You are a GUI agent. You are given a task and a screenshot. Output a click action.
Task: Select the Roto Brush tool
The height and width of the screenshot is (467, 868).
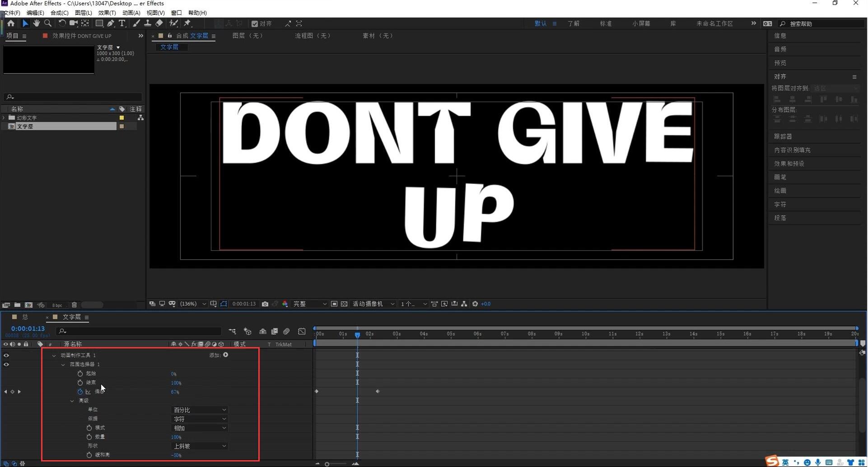pos(173,24)
